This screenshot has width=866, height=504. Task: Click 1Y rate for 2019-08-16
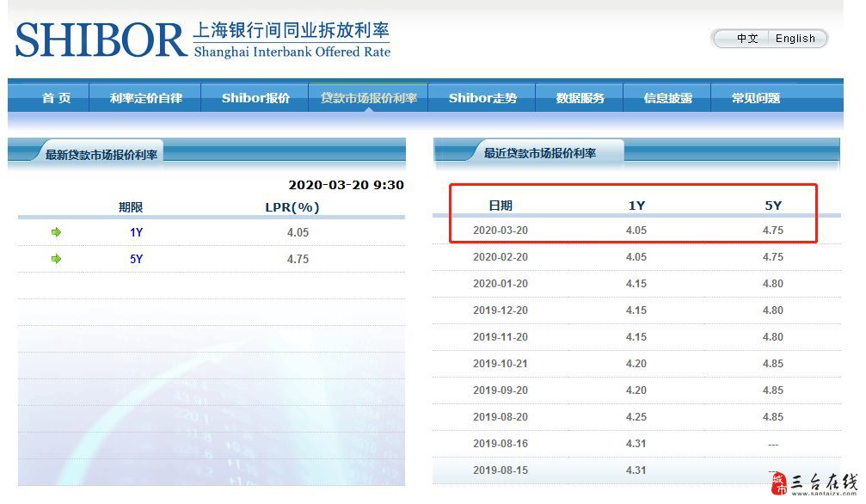point(636,444)
